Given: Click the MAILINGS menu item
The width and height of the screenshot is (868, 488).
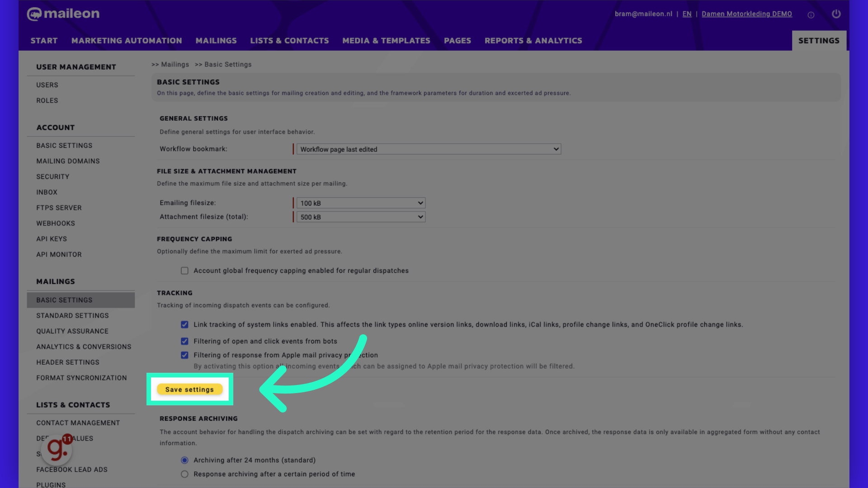Looking at the screenshot, I should tap(216, 40).
